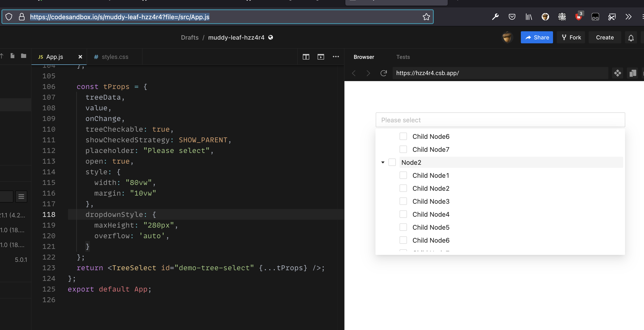Refresh the preview browser
The width and height of the screenshot is (644, 330).
pos(384,73)
